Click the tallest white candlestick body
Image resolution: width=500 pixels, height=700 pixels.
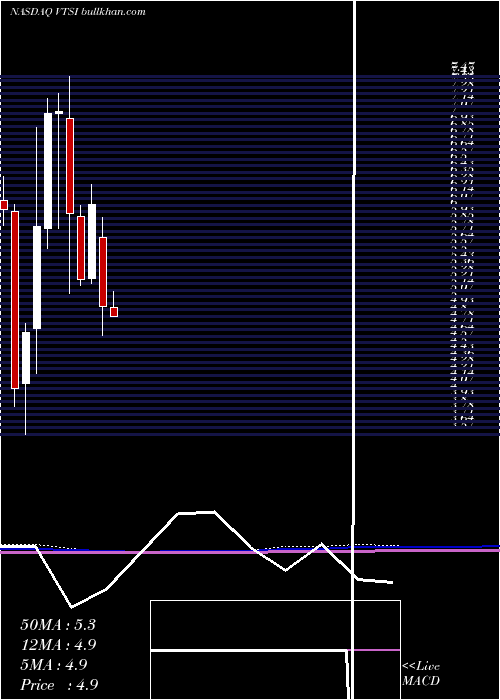tap(48, 171)
